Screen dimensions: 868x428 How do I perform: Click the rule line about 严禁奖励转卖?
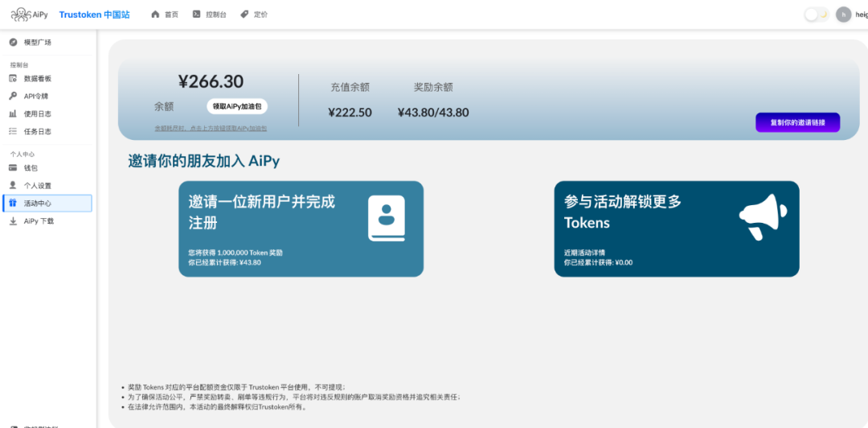pyautogui.click(x=293, y=397)
